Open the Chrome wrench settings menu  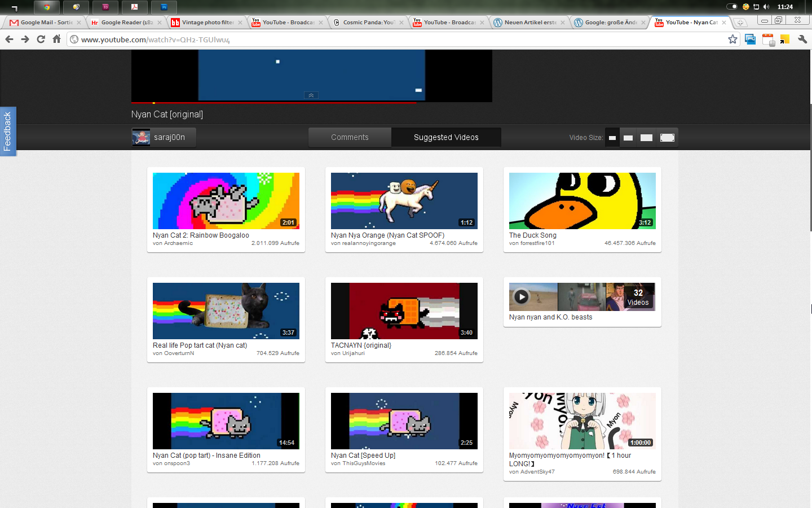tap(802, 39)
